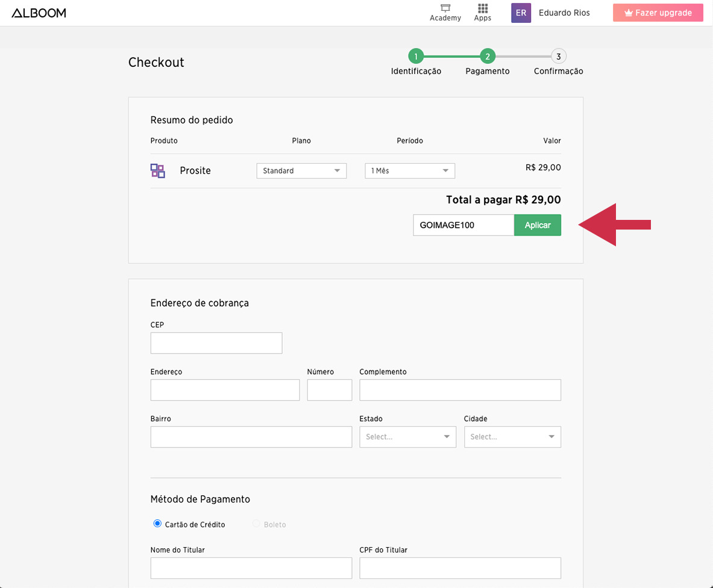Open the Academy icon
This screenshot has height=588, width=713.
pos(445,9)
